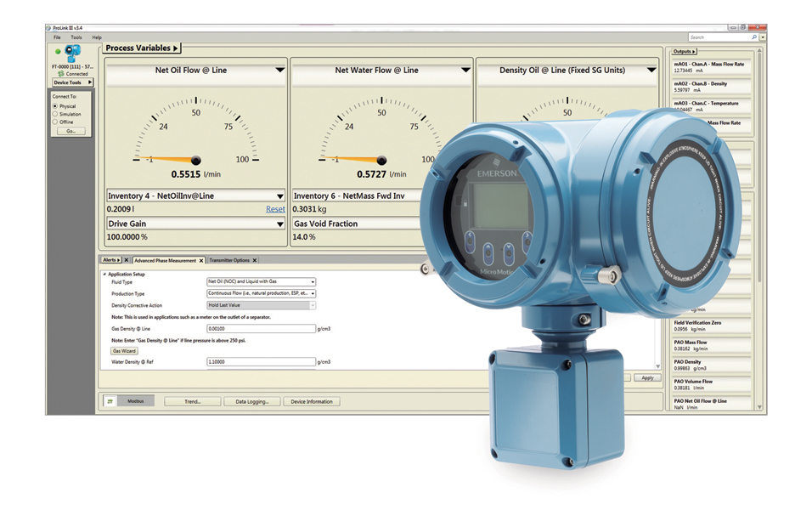Viewport: 812px width, 510px height.
Task: Select the PAO Volume Flow output
Action: [710, 384]
